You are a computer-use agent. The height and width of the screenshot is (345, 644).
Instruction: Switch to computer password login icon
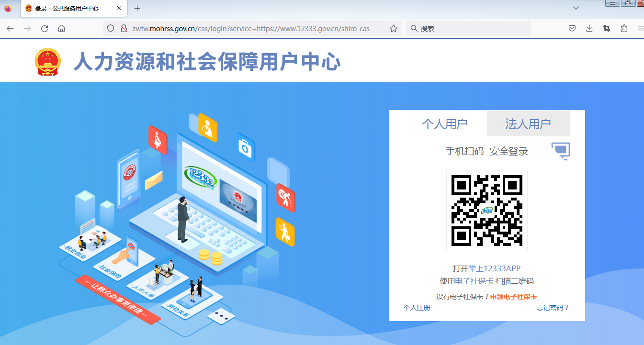tap(561, 151)
